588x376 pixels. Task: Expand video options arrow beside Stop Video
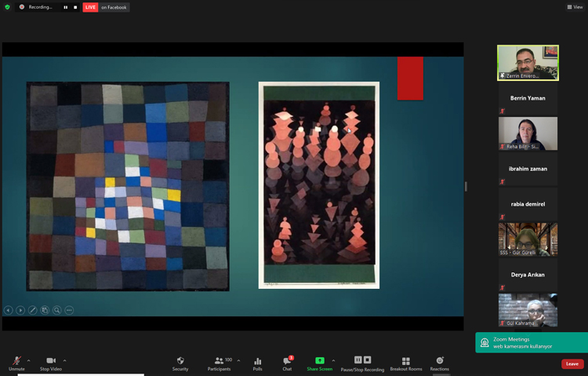(64, 360)
